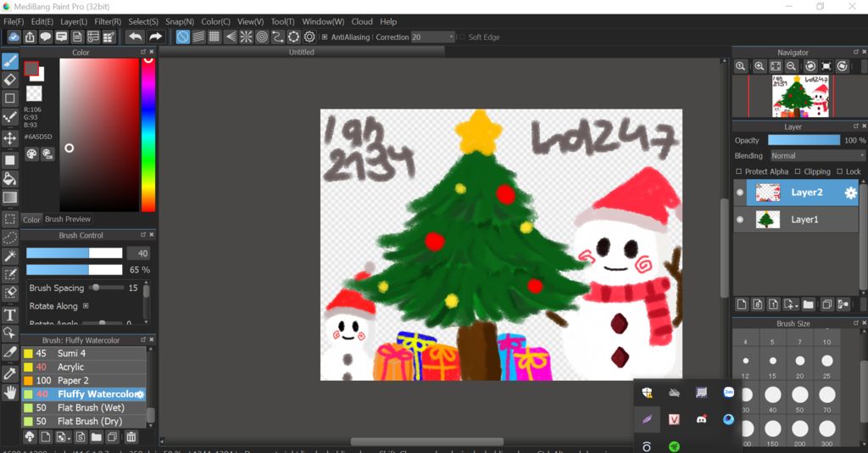Select the Move tool
This screenshot has width=868, height=453.
10,138
